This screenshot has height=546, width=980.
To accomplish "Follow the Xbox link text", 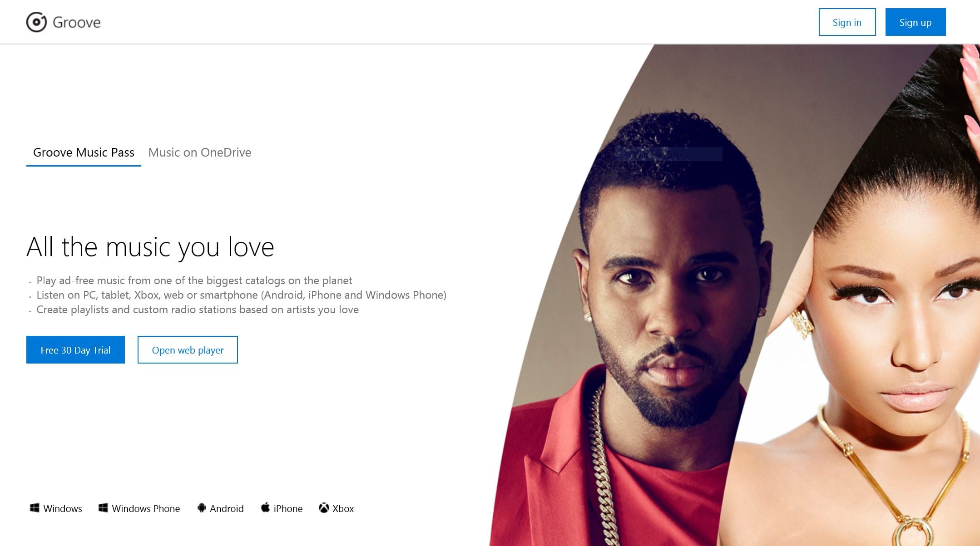I will [343, 508].
